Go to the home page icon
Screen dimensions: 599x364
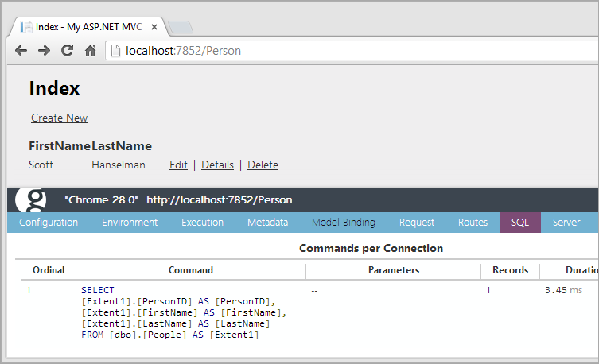tap(90, 50)
